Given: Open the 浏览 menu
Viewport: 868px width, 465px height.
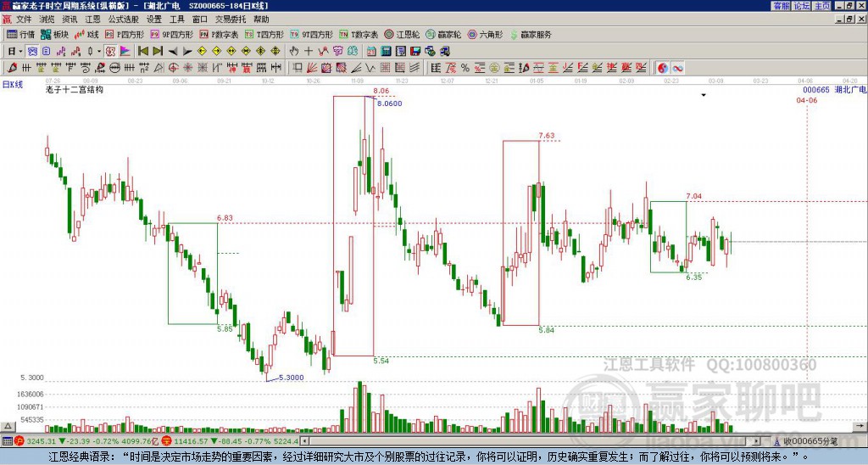Looking at the screenshot, I should click(47, 20).
